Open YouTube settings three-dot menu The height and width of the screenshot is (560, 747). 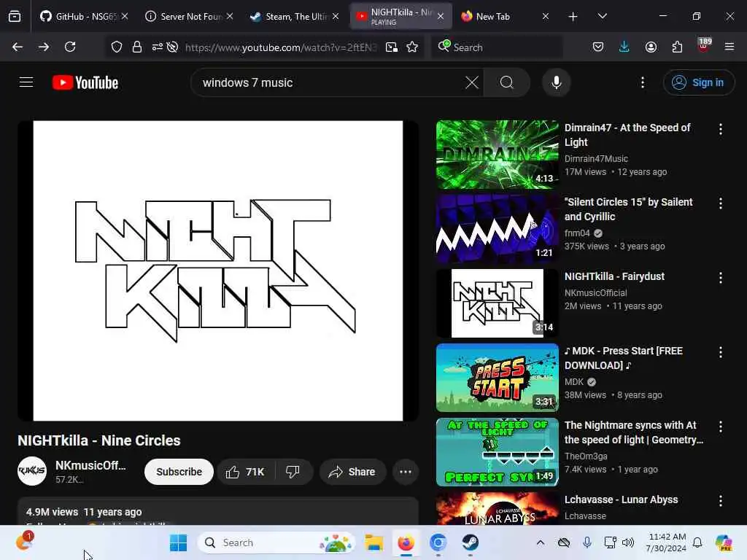click(643, 82)
